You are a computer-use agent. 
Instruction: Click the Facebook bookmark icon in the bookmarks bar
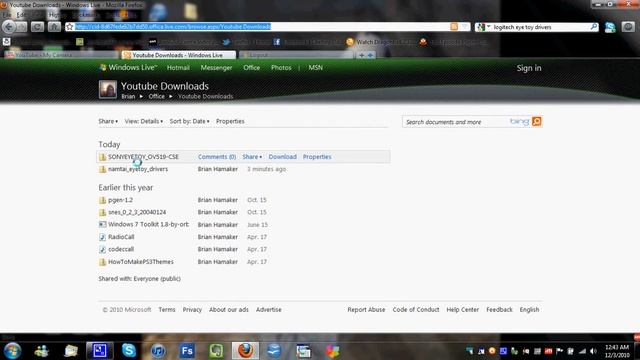pyautogui.click(x=277, y=42)
